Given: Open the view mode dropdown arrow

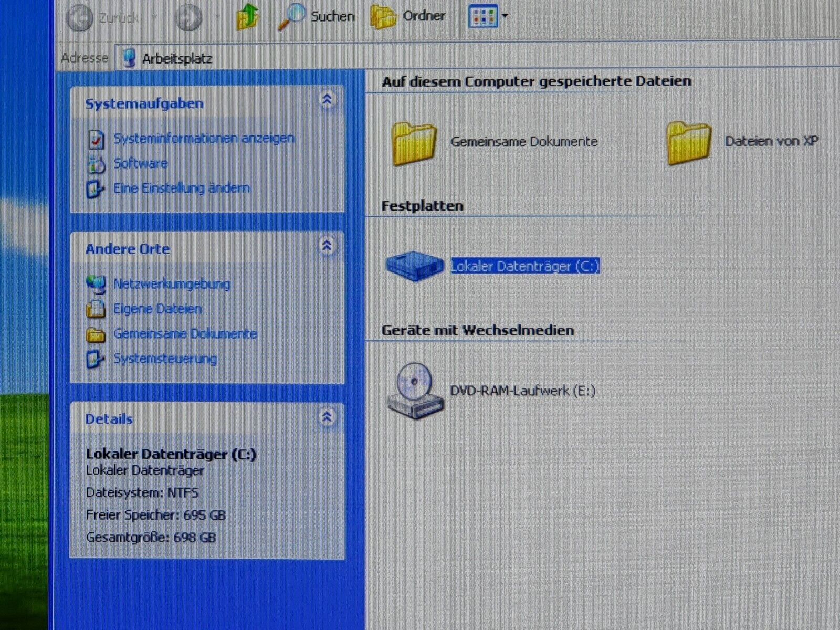Looking at the screenshot, I should (505, 16).
